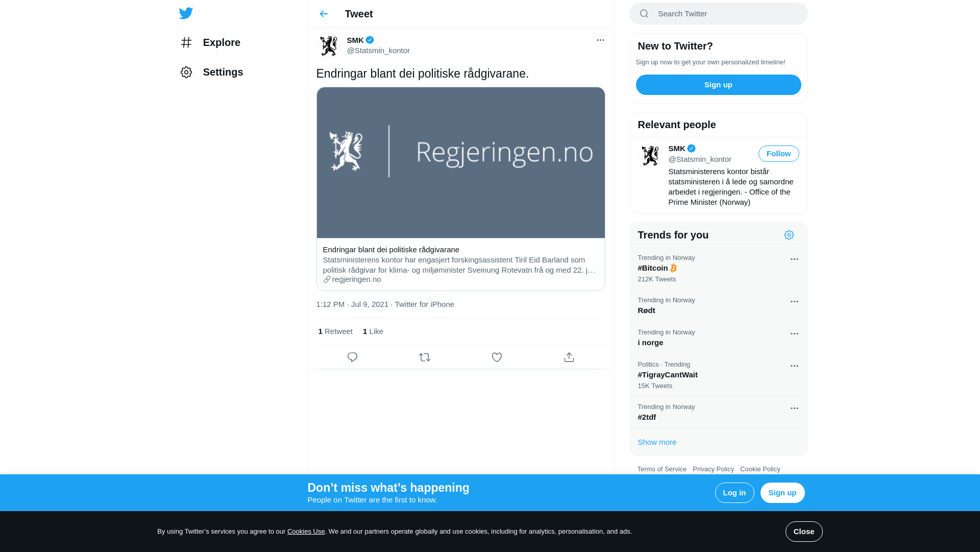
Task: Retweet the SMK tweet
Action: pos(425,357)
